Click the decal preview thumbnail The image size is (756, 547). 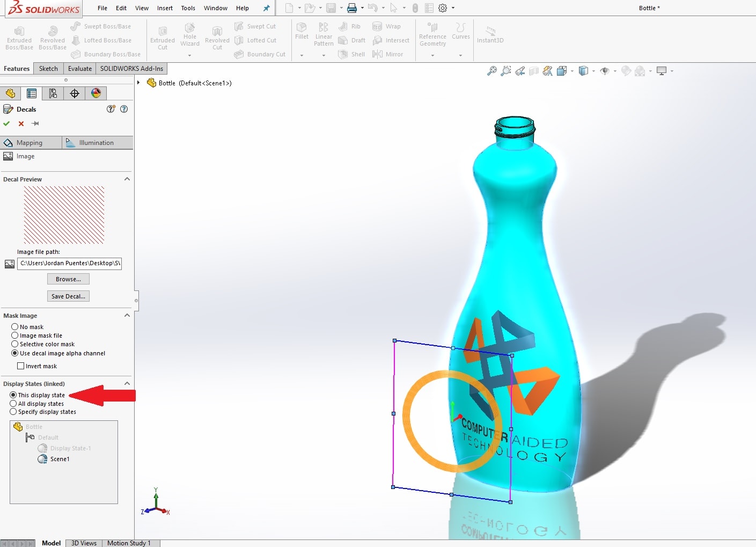(x=64, y=215)
